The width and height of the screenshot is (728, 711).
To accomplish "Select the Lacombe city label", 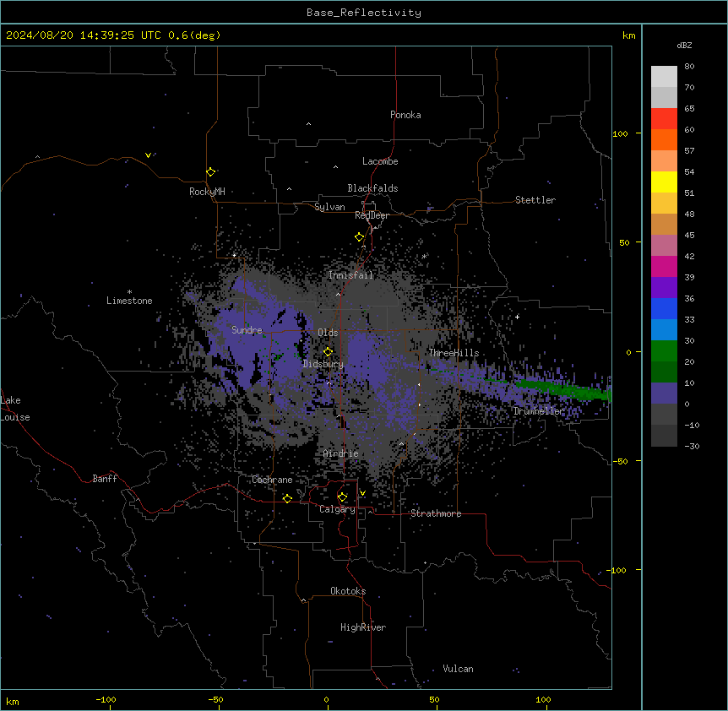I will point(380,161).
